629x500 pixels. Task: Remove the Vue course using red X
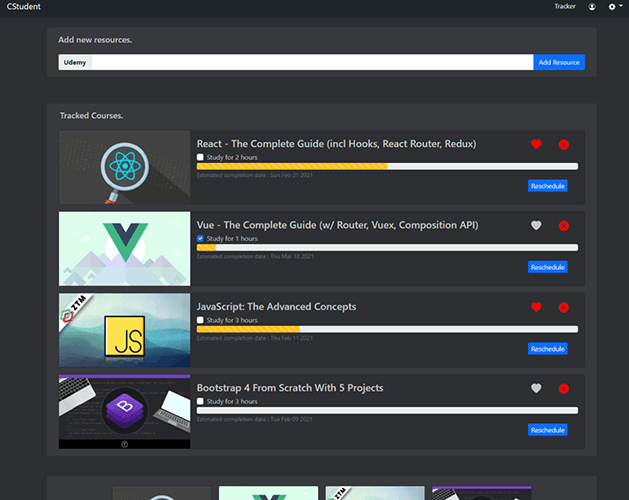click(x=564, y=226)
